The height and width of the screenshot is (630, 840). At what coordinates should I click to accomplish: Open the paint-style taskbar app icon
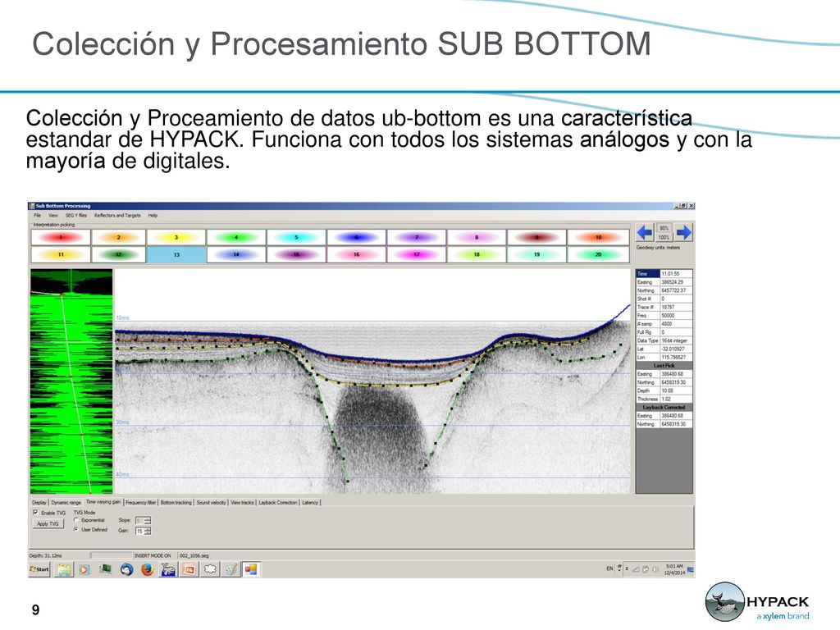[x=231, y=569]
